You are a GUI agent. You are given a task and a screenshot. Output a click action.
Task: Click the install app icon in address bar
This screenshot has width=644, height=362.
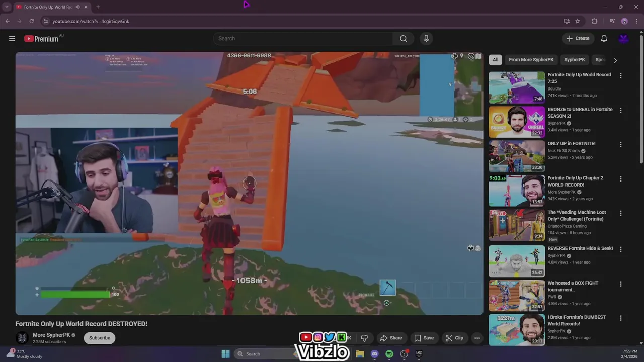click(567, 21)
